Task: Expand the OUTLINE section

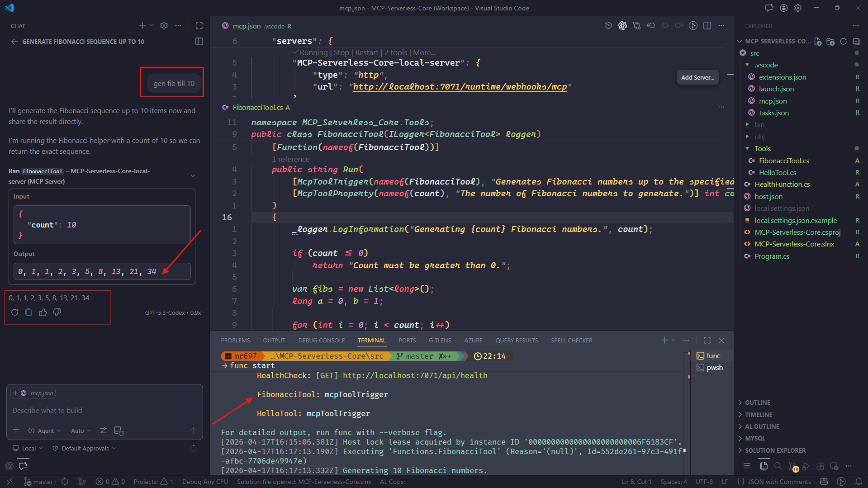Action: point(758,403)
